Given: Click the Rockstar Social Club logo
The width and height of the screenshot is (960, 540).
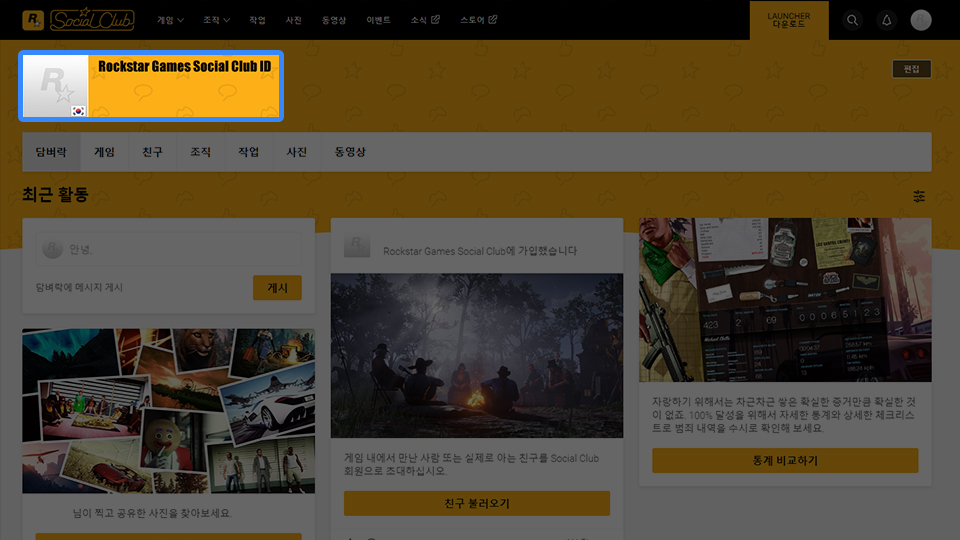Looking at the screenshot, I should pos(78,20).
